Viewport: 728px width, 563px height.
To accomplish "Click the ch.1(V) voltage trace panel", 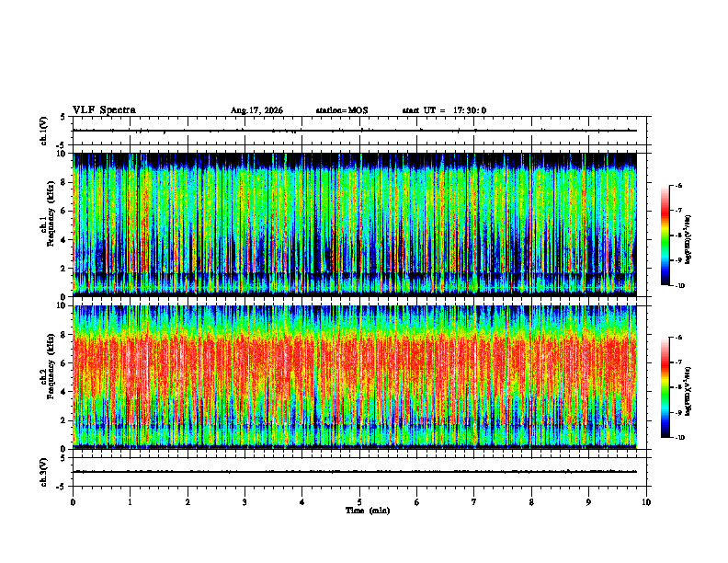I will [359, 131].
